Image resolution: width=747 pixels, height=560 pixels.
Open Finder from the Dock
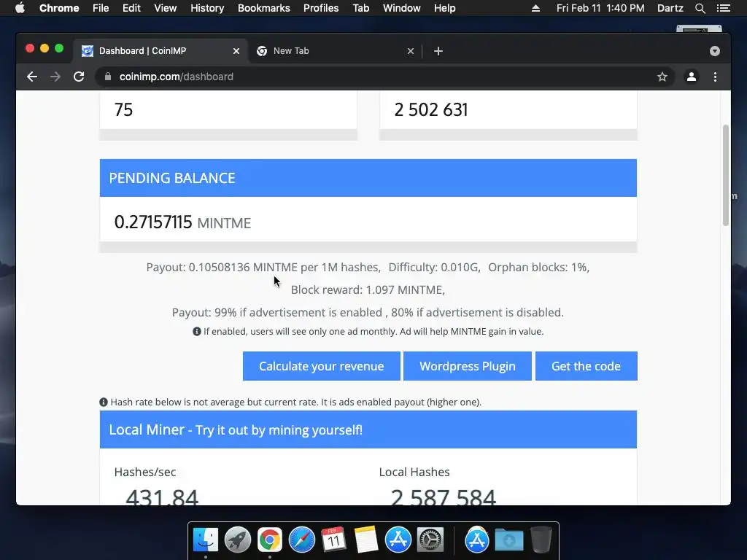point(206,540)
